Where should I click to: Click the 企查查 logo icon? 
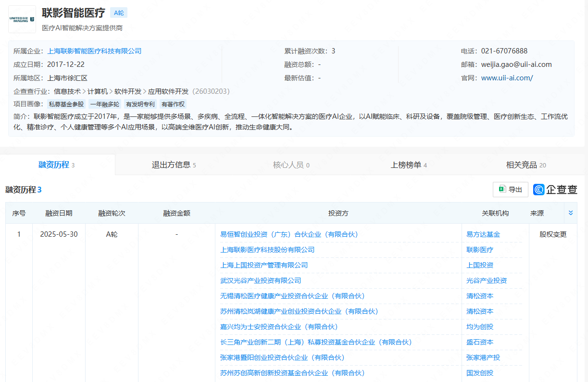tap(538, 190)
